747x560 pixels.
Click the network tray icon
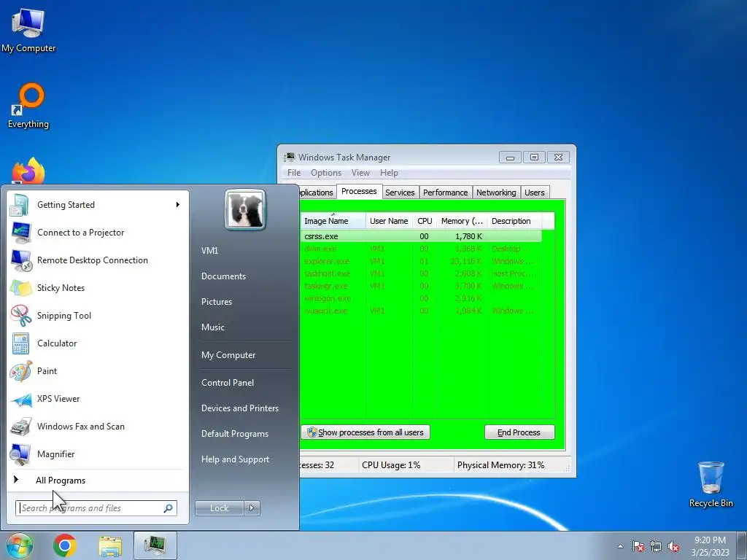point(656,546)
